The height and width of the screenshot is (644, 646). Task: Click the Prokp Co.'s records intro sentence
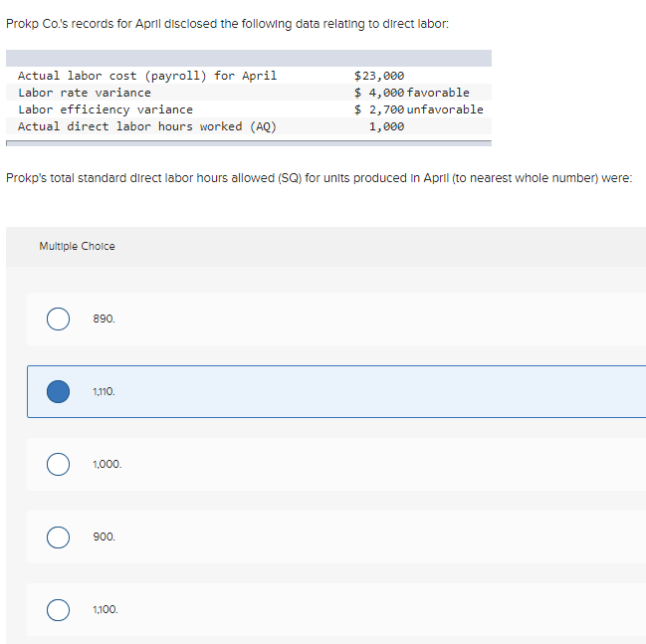[227, 24]
